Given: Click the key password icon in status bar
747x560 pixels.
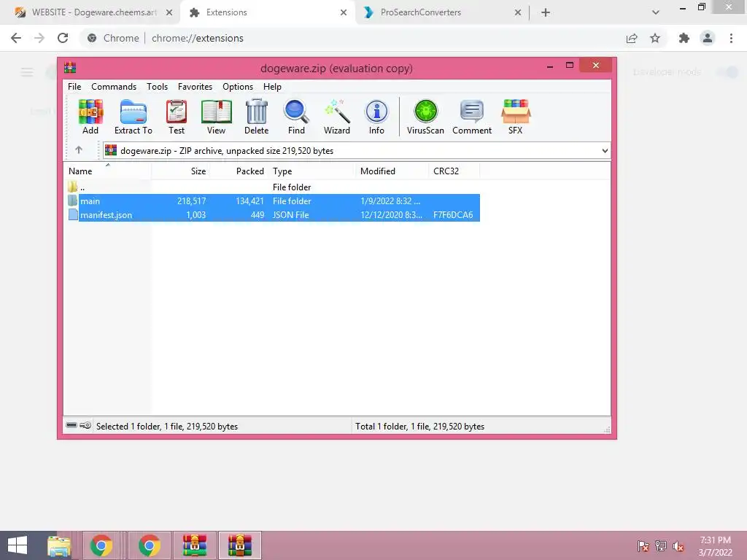Looking at the screenshot, I should pos(85,425).
